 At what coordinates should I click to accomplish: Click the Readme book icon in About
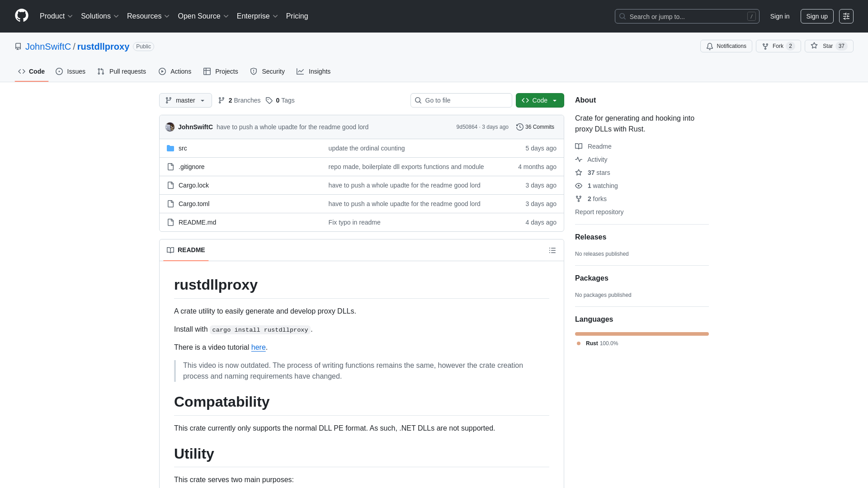tap(579, 146)
